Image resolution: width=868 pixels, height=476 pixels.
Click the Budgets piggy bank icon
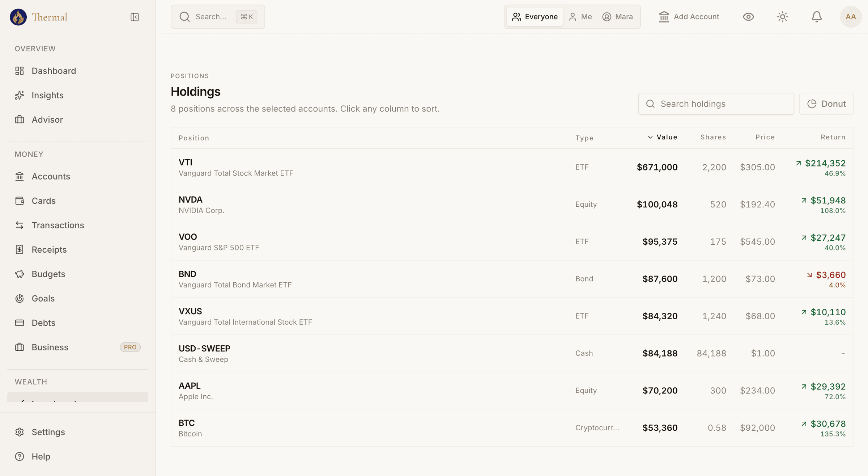(20, 274)
